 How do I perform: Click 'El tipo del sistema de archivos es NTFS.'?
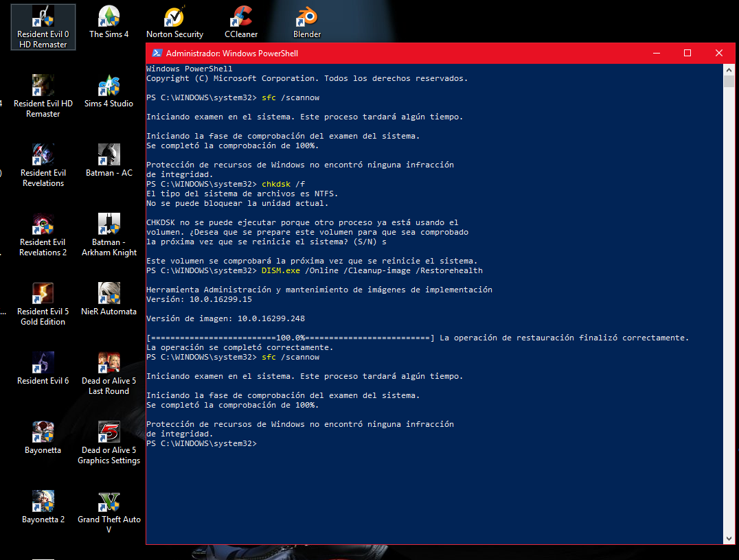(x=242, y=194)
